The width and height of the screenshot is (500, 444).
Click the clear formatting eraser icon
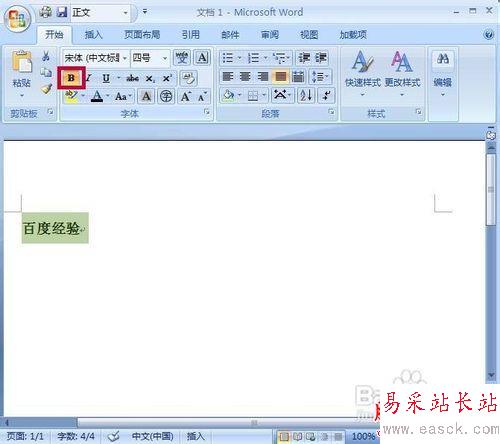pyautogui.click(x=189, y=79)
